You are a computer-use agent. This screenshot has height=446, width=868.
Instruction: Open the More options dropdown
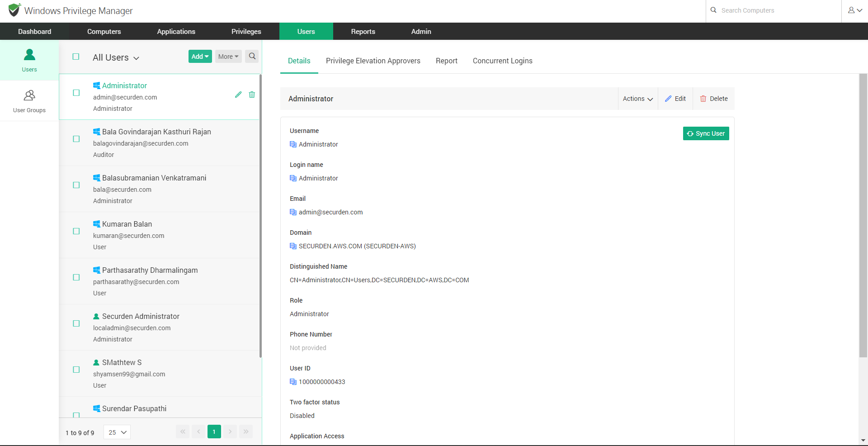(x=227, y=56)
